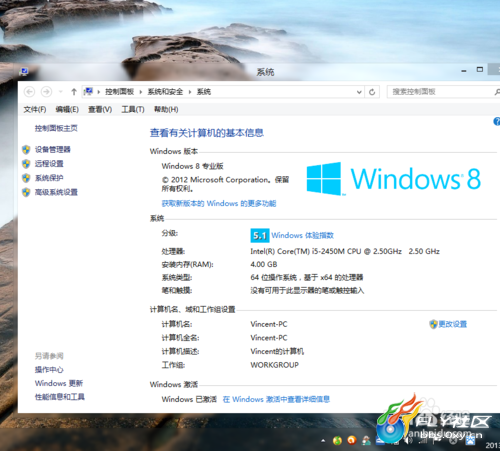Screen dimensions: 500x451
Task: Select 控制面板 in the address breadcrumb
Action: pyautogui.click(x=119, y=92)
